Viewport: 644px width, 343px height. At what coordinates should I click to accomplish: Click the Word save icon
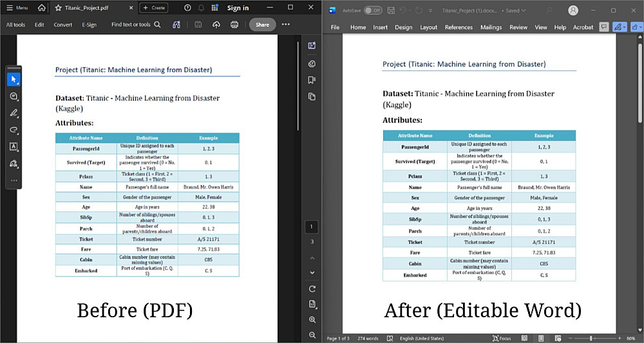(392, 10)
